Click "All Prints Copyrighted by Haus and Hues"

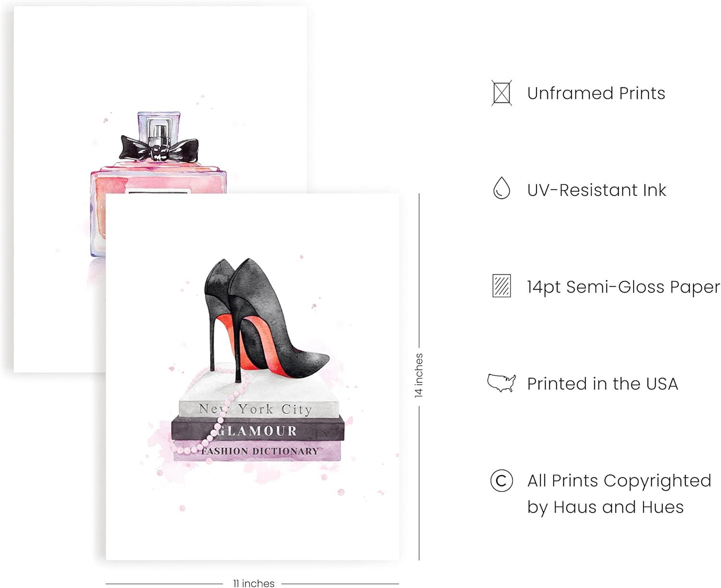click(619, 493)
